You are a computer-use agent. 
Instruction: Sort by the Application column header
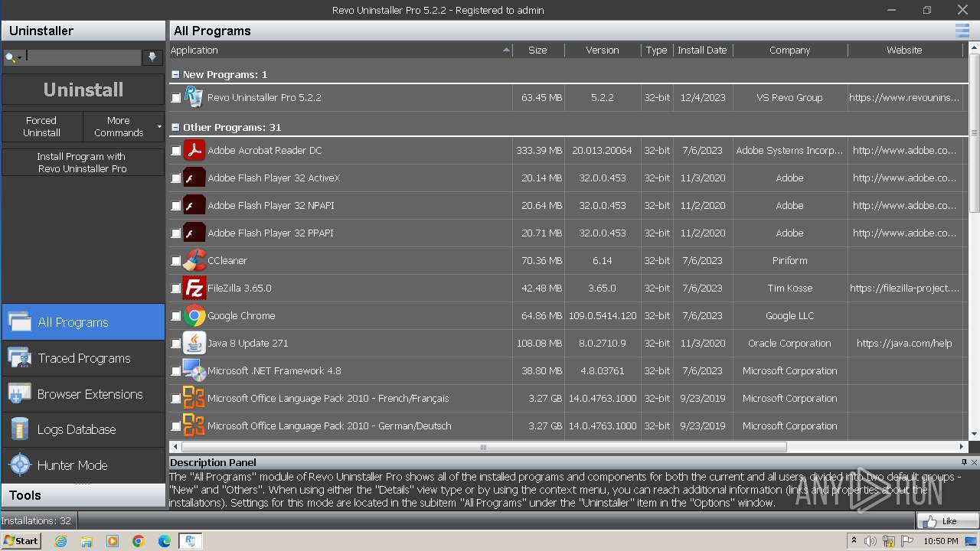click(340, 50)
